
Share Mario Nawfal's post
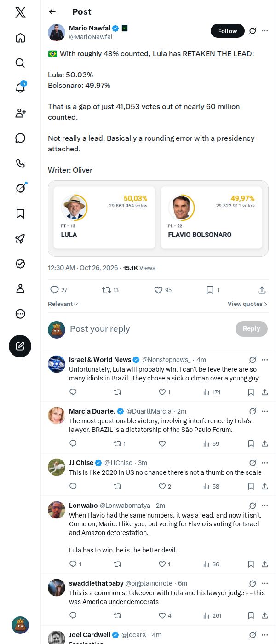click(262, 290)
